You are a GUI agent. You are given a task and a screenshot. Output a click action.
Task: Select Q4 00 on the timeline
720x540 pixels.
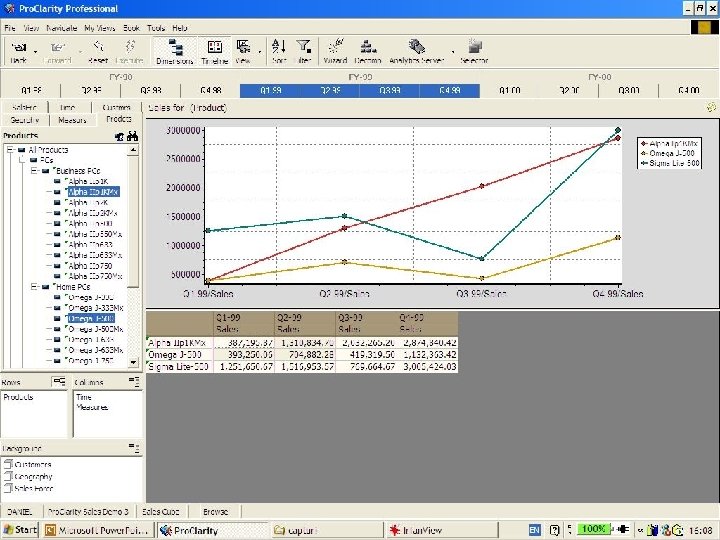pos(688,90)
